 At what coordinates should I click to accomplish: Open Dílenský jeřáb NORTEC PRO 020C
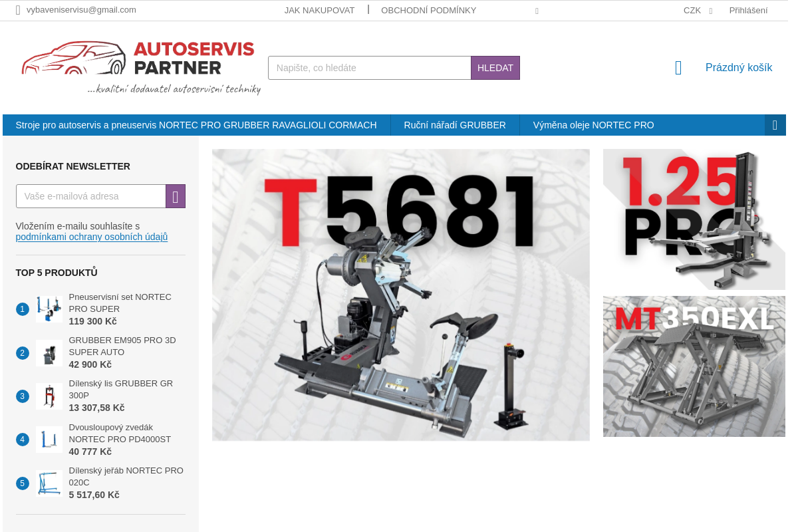point(126,477)
